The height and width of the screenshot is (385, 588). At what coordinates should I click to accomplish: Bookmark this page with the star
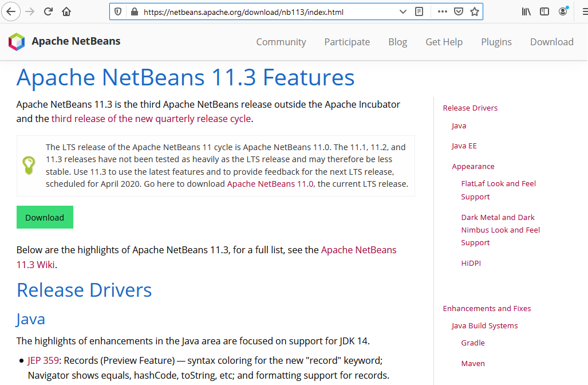[x=475, y=11]
